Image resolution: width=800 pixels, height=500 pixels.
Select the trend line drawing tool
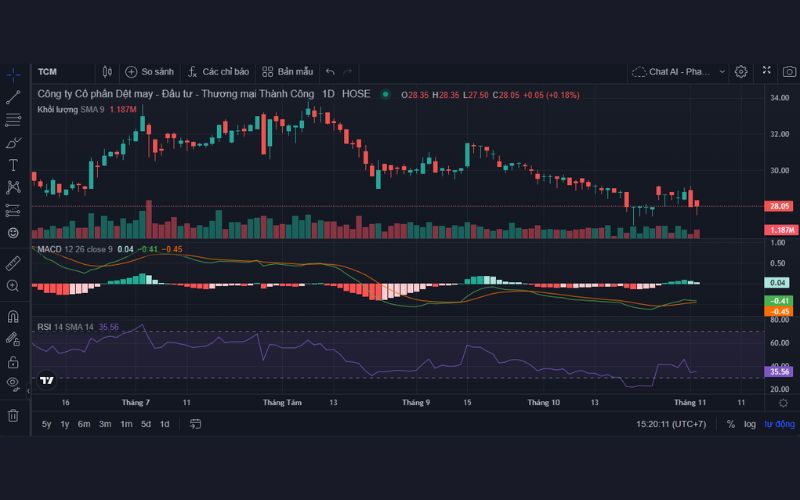[13, 97]
